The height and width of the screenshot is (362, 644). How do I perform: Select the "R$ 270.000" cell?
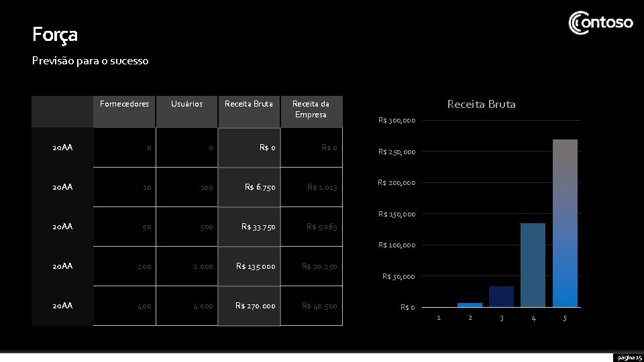[249, 306]
